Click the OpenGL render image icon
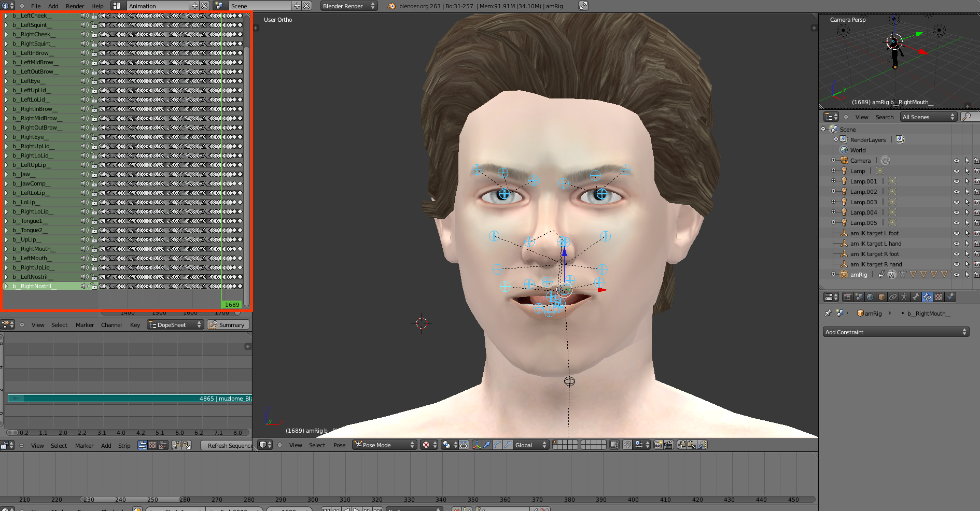This screenshot has width=980, height=511. point(658,445)
